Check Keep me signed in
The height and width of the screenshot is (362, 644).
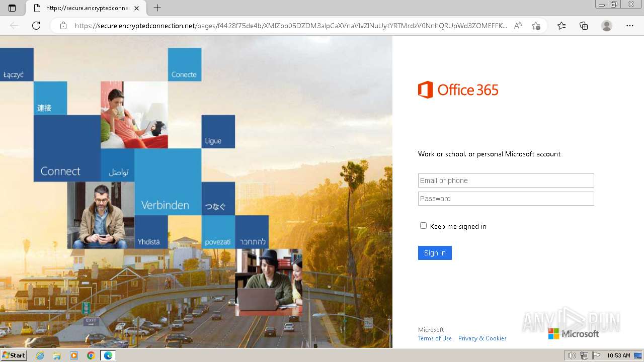point(423,226)
